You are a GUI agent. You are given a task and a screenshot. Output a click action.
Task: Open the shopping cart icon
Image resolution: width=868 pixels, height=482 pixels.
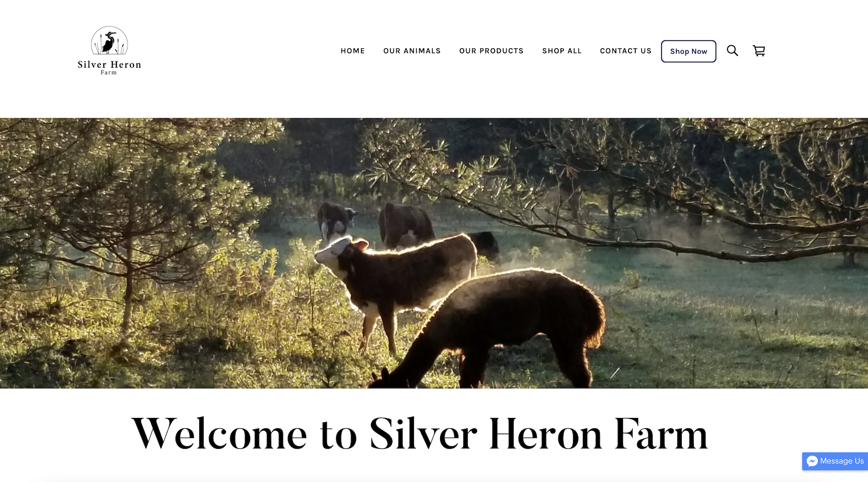click(759, 51)
